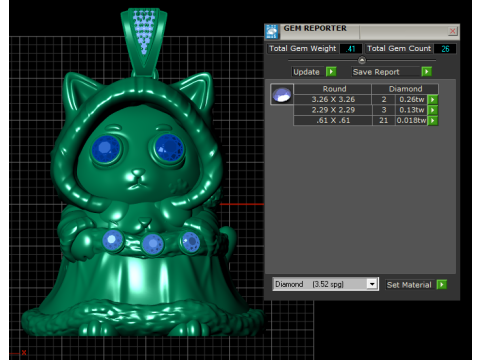Click the Diamond column header

(405, 89)
